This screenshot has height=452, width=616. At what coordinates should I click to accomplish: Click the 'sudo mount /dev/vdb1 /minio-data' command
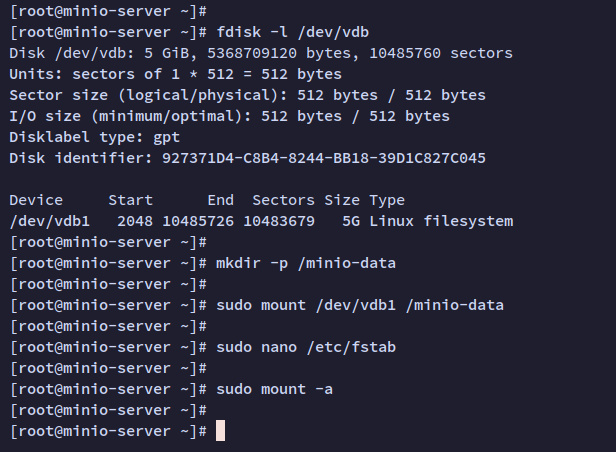pyautogui.click(x=359, y=305)
